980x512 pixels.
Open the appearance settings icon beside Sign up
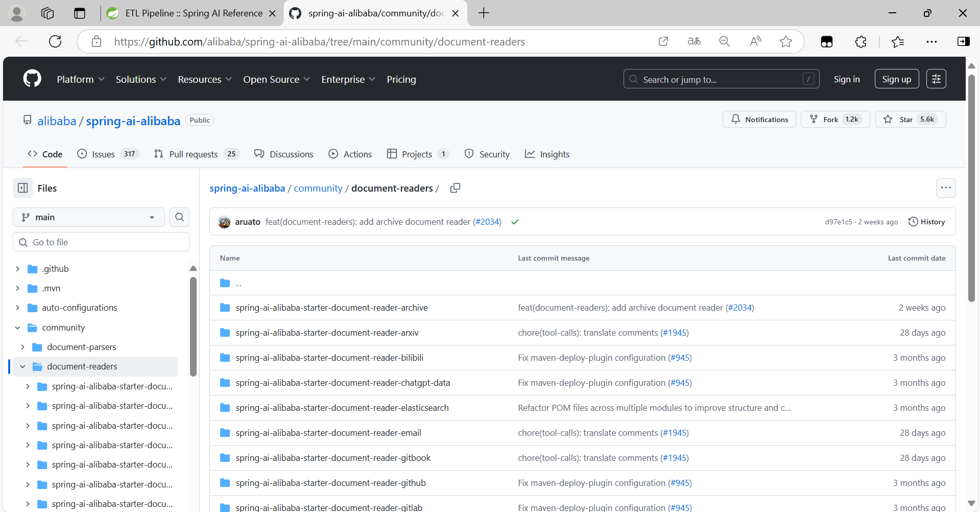[x=936, y=79]
